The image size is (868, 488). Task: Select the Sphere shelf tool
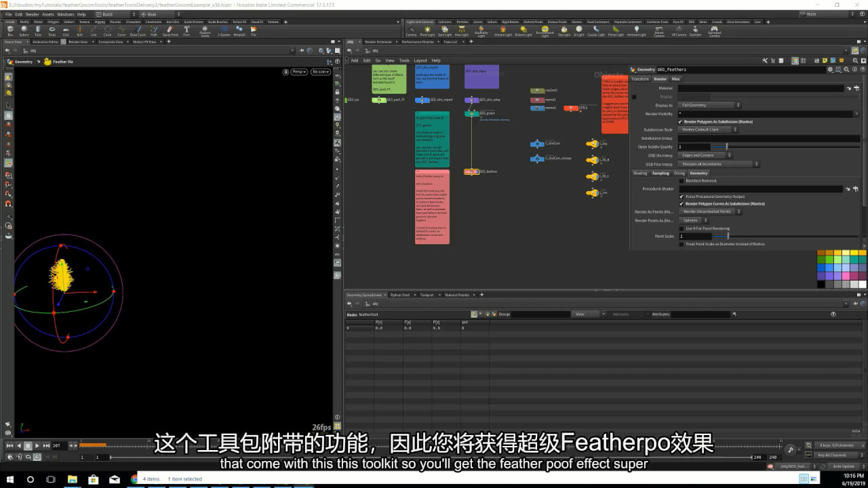click(24, 30)
